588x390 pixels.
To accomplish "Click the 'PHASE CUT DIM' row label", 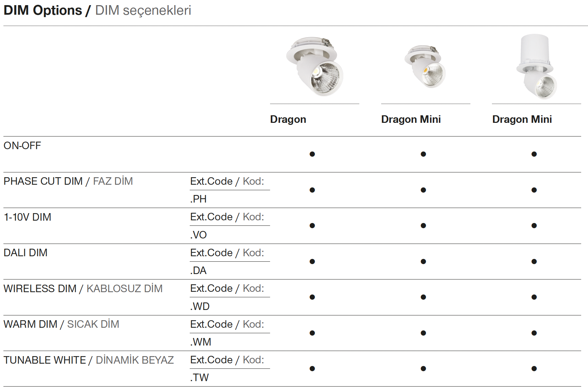I will [43, 181].
